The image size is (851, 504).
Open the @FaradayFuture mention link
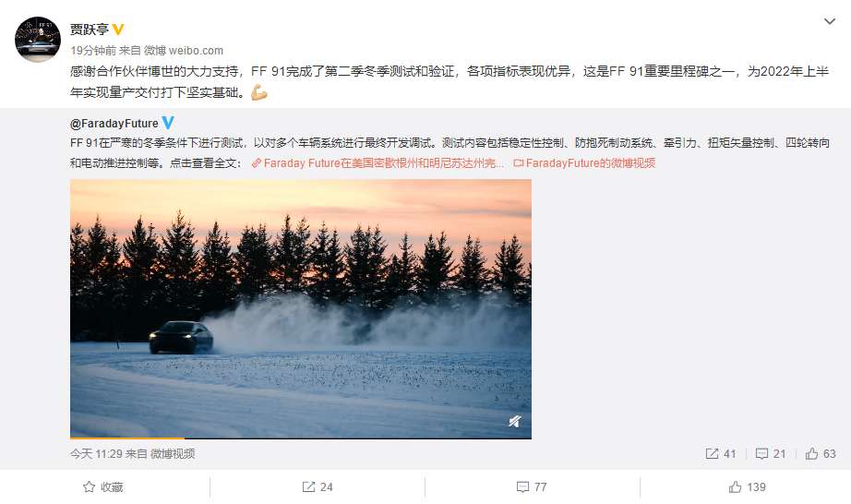coord(114,124)
